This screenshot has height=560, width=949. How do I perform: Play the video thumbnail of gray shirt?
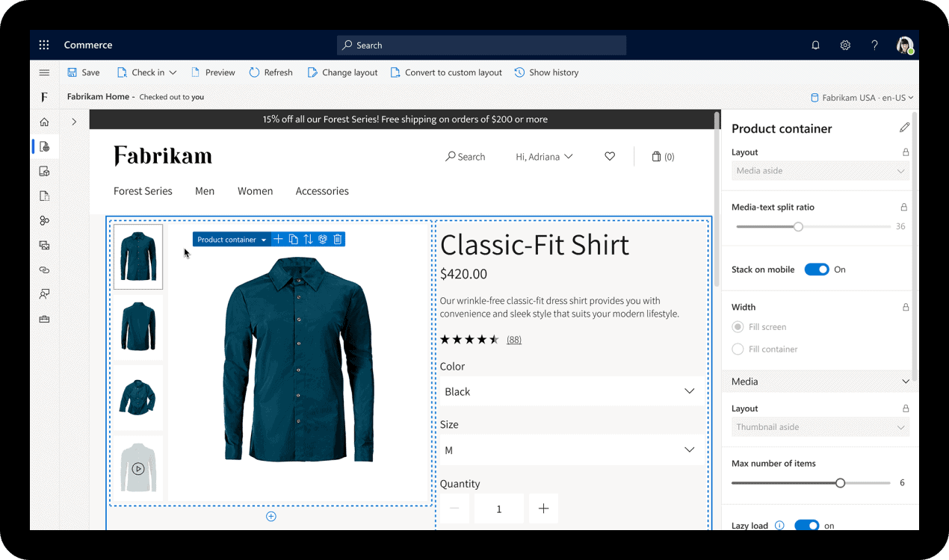138,469
